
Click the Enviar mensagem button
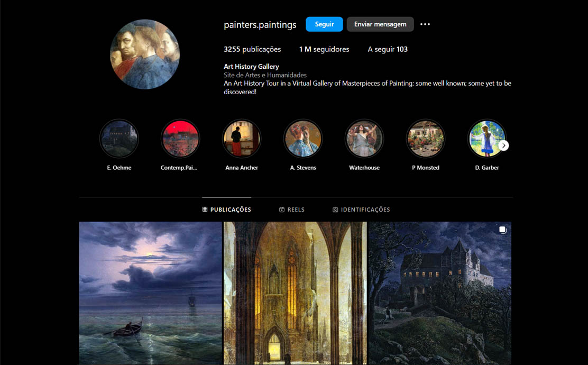380,24
